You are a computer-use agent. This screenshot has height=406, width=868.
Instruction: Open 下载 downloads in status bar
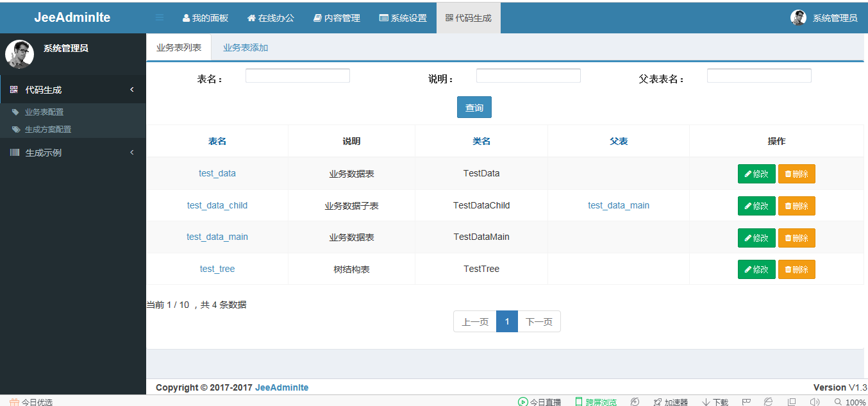point(715,402)
